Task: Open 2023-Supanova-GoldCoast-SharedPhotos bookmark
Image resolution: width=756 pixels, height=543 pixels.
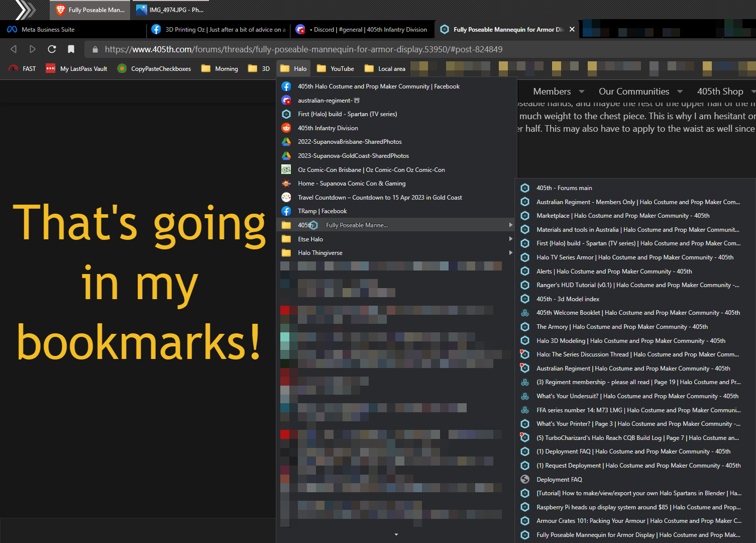Action: tap(397, 156)
